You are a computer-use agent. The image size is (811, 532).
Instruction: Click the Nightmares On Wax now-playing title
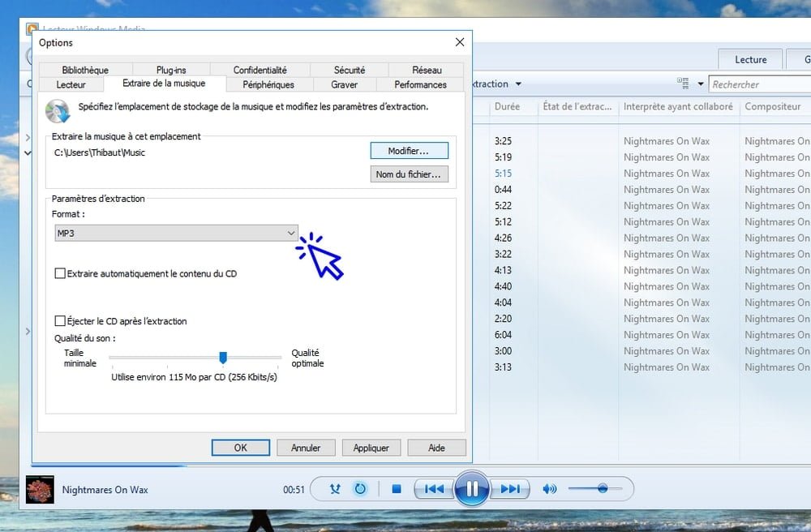(x=105, y=490)
